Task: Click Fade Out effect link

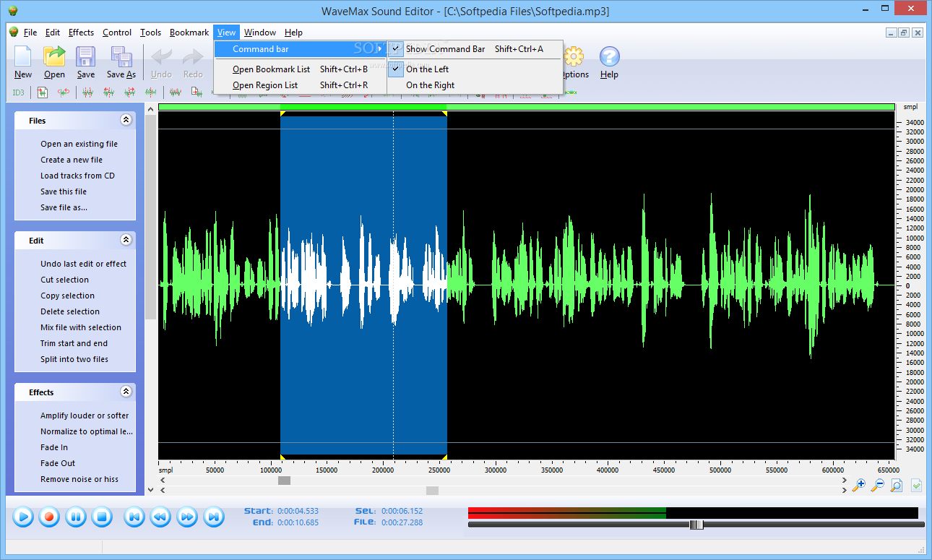Action: pyautogui.click(x=58, y=463)
